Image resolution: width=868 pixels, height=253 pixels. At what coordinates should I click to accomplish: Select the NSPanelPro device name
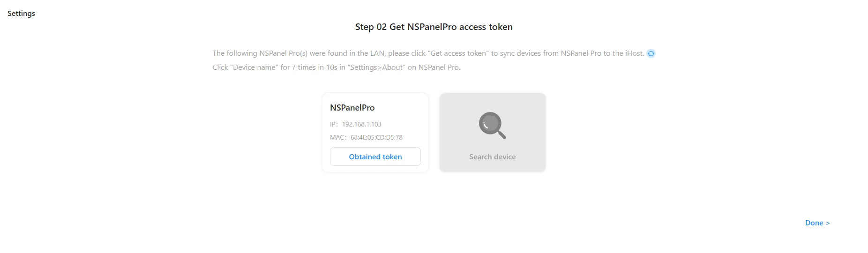click(352, 108)
